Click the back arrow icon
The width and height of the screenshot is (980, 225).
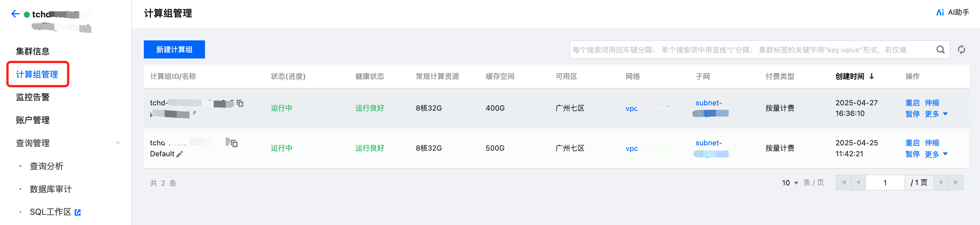pos(15,14)
